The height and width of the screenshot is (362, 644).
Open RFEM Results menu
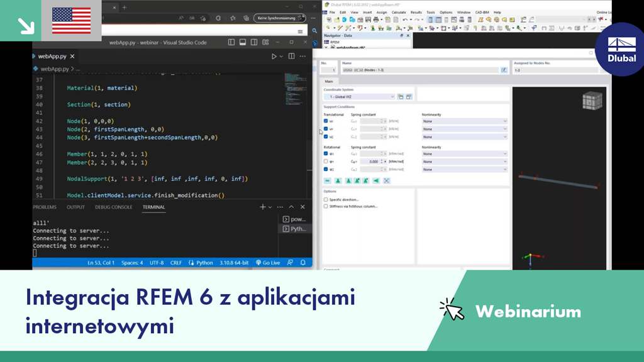point(416,13)
